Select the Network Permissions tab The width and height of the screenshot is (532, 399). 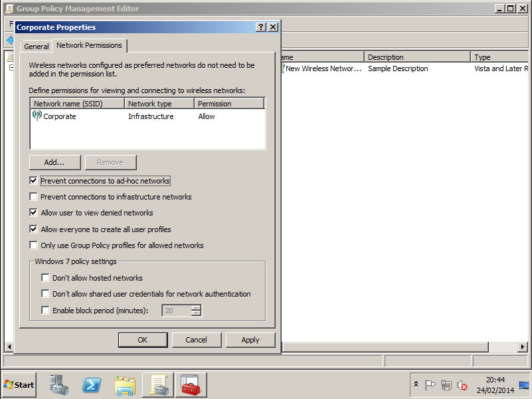[89, 45]
